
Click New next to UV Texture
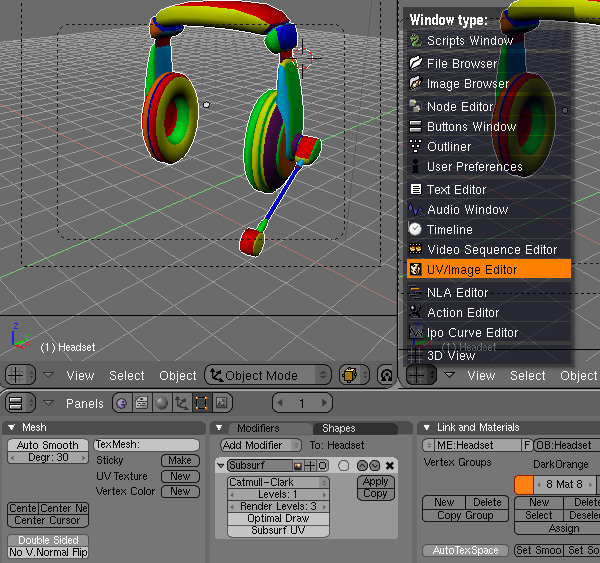pyautogui.click(x=180, y=476)
